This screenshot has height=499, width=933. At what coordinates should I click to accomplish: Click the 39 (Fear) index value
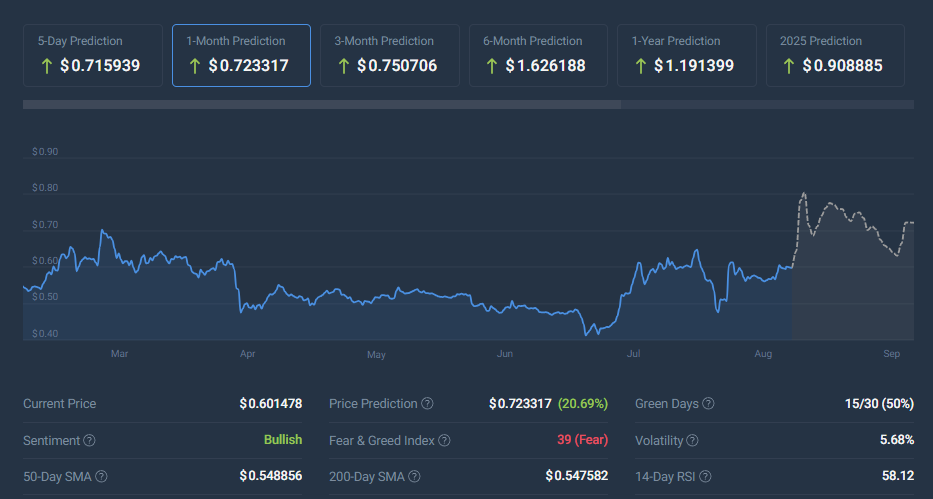[x=583, y=440]
